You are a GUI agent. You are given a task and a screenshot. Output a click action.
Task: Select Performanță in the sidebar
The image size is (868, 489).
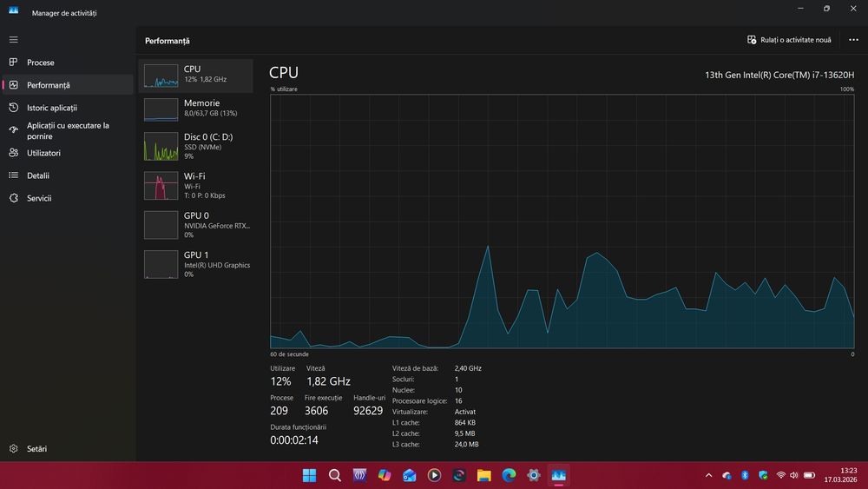tap(68, 85)
